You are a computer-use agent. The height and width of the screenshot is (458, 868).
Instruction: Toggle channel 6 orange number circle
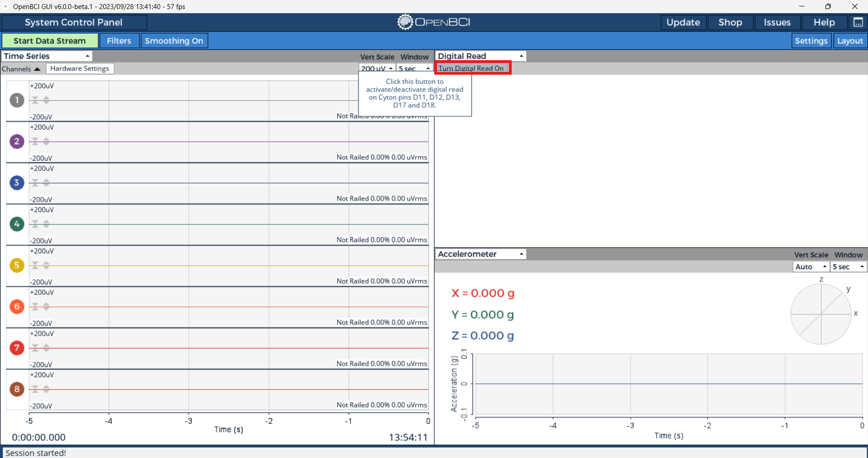[17, 306]
